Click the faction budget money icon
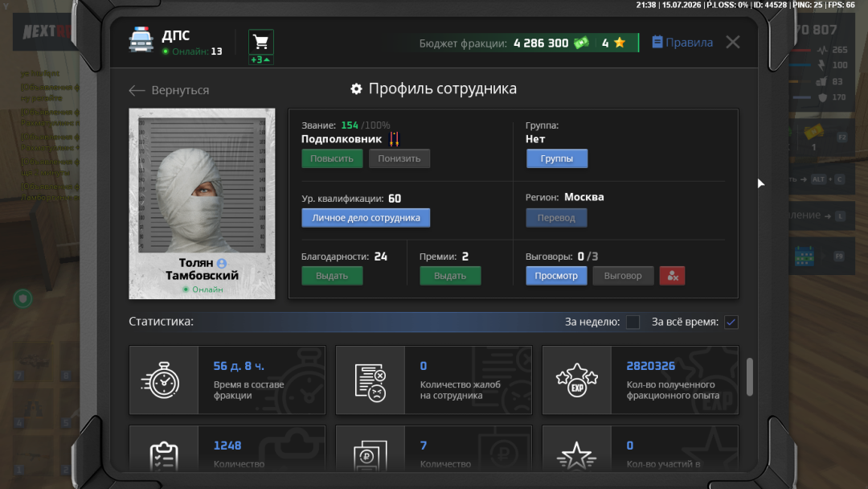868x489 pixels. pyautogui.click(x=582, y=43)
